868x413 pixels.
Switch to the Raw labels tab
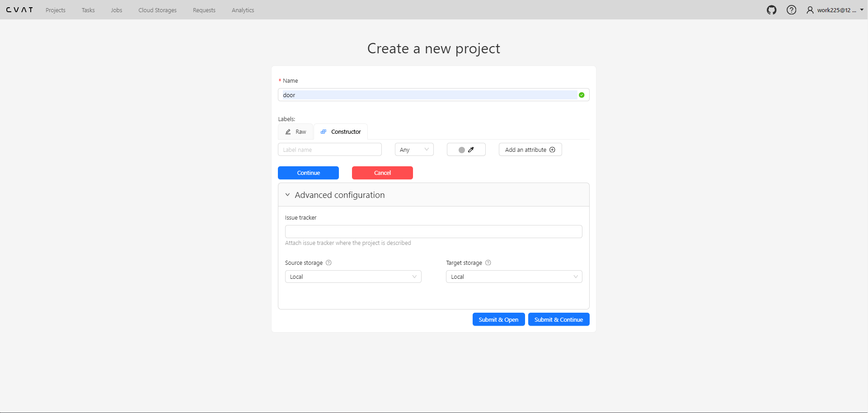[296, 131]
